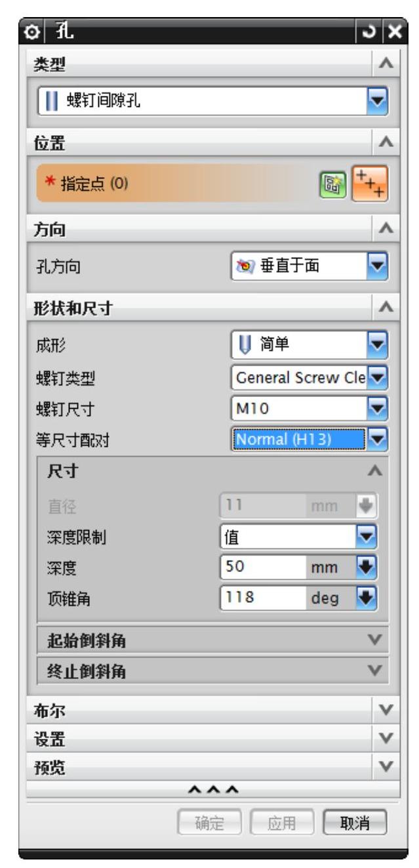Open the 螺钉尺寸 dropdown showing M10

[x=380, y=409]
